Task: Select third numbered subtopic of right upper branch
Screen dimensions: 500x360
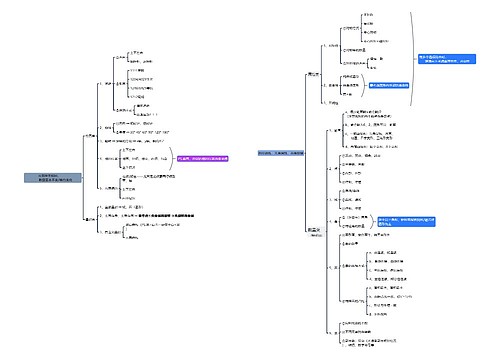Action: [x=331, y=103]
